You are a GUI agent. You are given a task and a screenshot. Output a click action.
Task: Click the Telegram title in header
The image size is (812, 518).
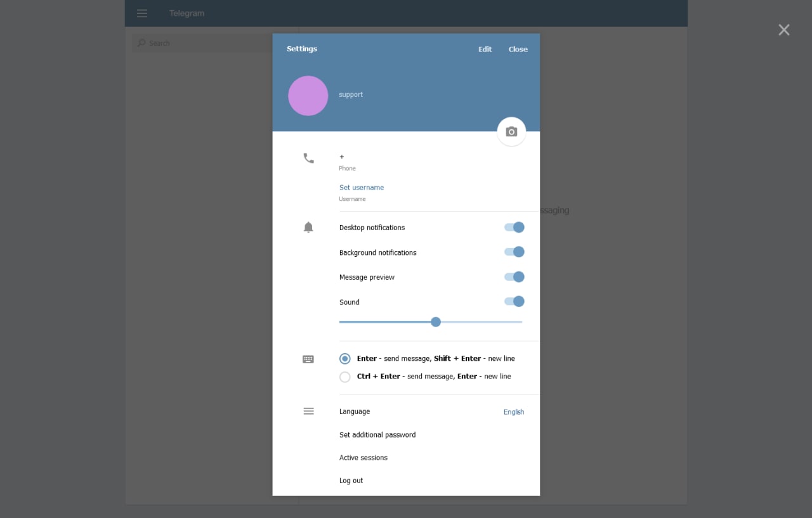pos(187,13)
